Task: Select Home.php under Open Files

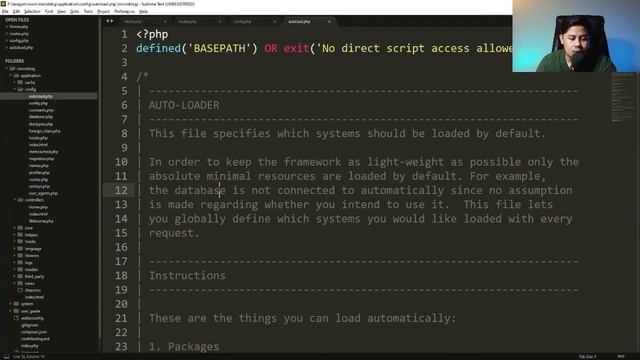Action: pos(19,27)
